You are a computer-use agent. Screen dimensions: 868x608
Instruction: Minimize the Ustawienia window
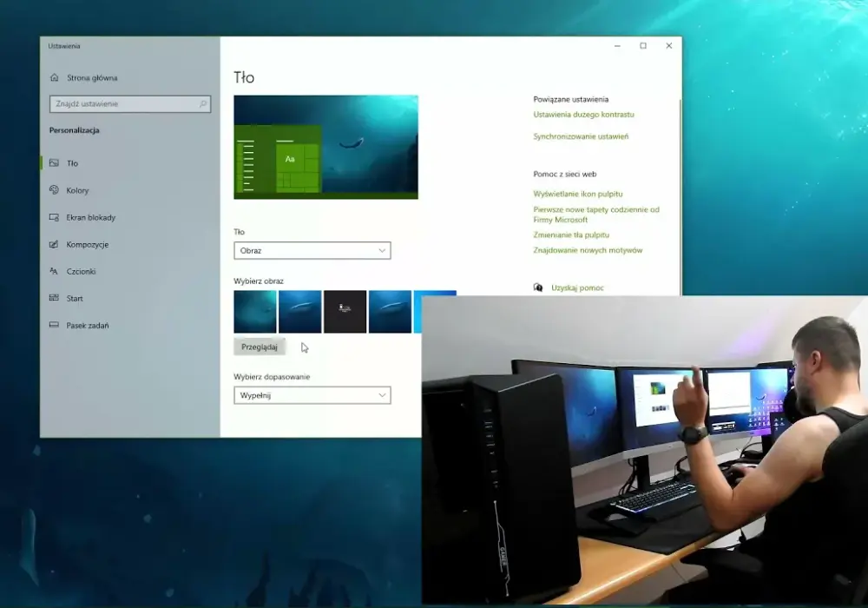pos(617,46)
